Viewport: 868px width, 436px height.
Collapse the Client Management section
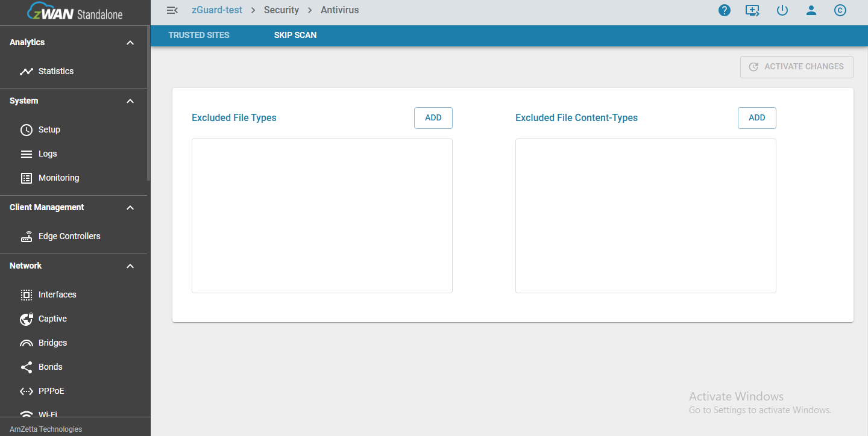pos(130,208)
